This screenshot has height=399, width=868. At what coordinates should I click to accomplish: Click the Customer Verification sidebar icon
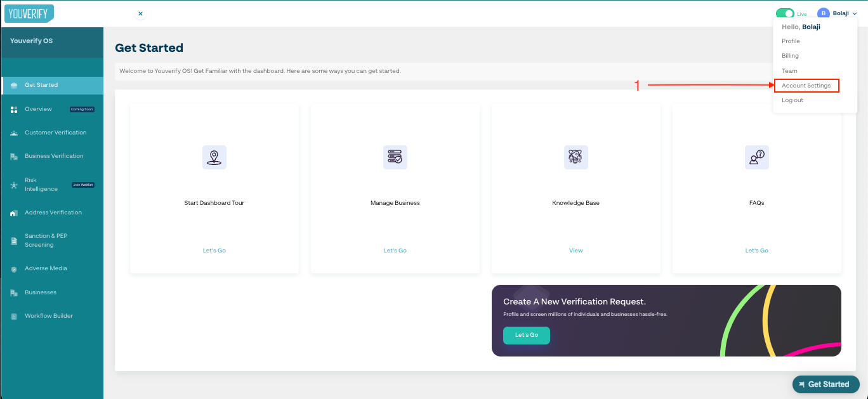tap(14, 133)
